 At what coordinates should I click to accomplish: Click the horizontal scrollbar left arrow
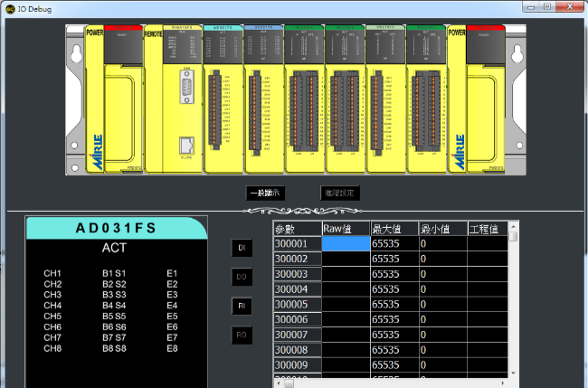point(279,382)
